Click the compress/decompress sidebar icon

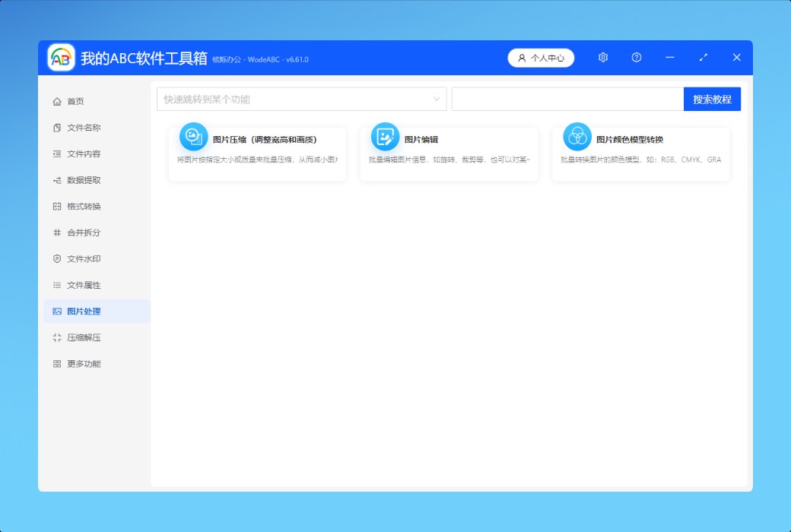57,337
